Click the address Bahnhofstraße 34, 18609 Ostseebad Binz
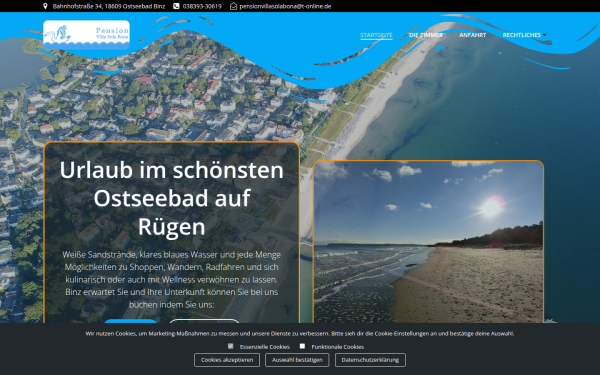This screenshot has height=375, width=600. tap(109, 6)
